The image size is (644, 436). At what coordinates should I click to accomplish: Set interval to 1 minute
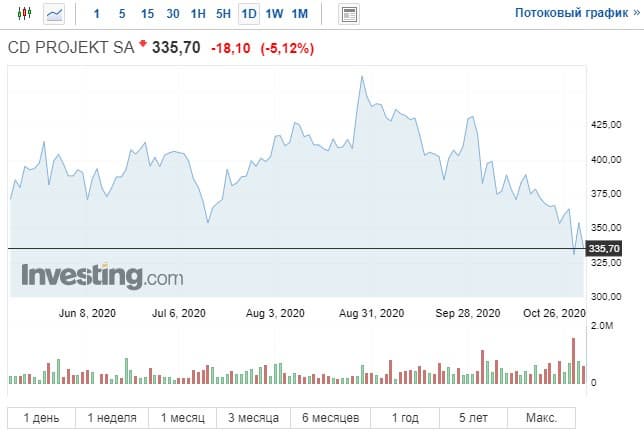click(96, 14)
